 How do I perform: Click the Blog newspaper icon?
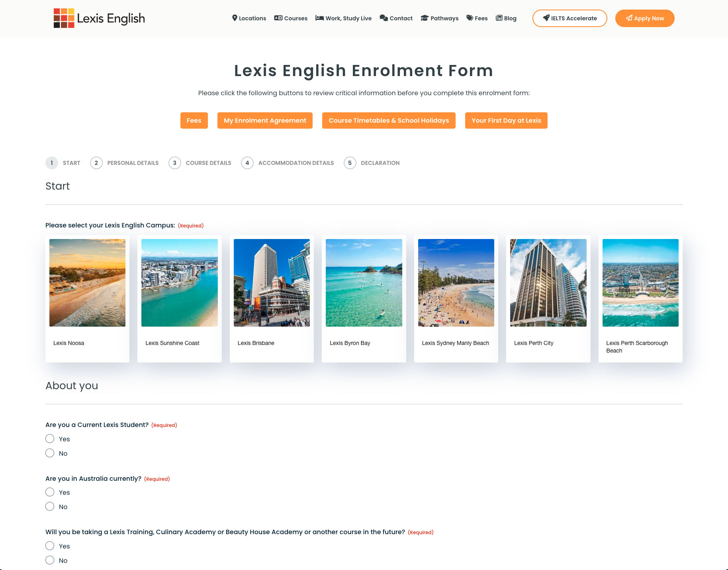pos(499,18)
